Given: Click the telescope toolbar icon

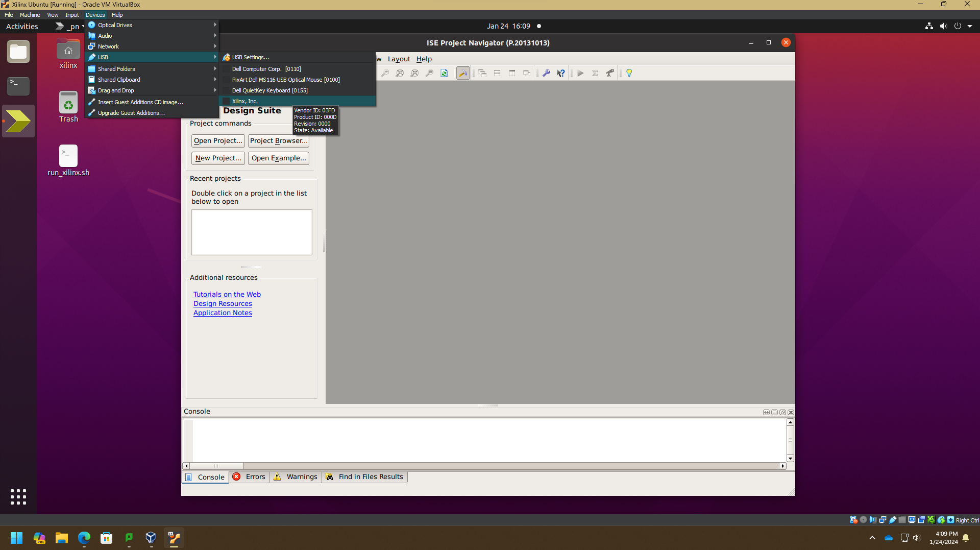Looking at the screenshot, I should click(x=610, y=73).
